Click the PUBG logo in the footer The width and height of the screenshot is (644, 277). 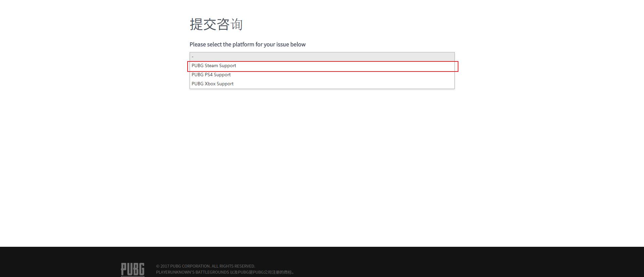(133, 270)
